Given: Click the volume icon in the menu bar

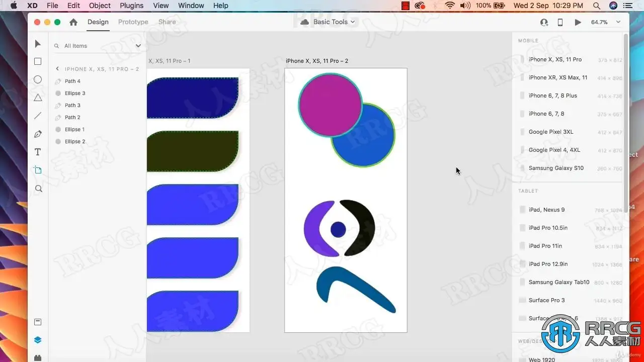Looking at the screenshot, I should tap(465, 6).
